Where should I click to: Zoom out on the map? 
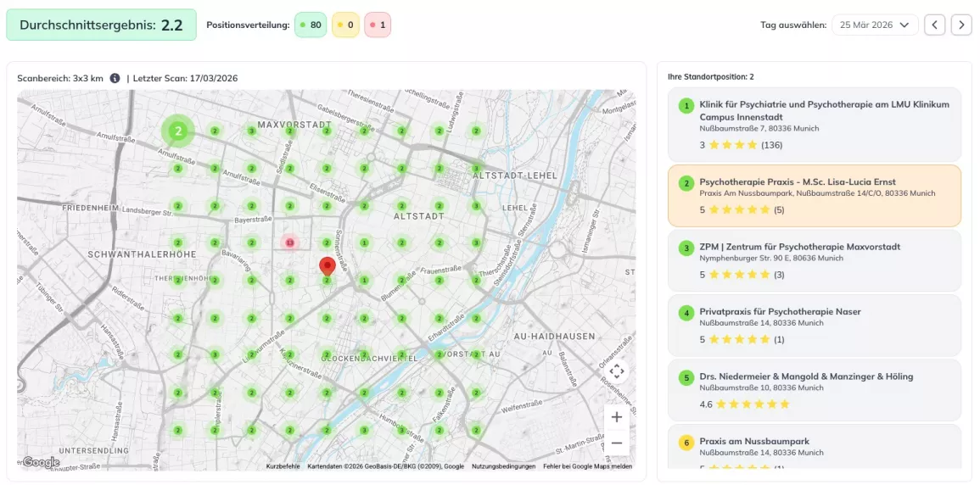pyautogui.click(x=617, y=443)
